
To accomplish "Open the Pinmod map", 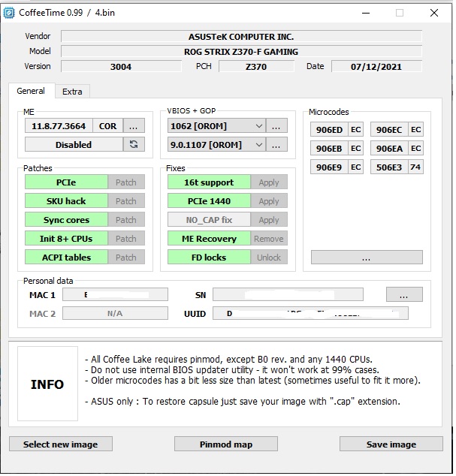I will pyautogui.click(x=226, y=444).
